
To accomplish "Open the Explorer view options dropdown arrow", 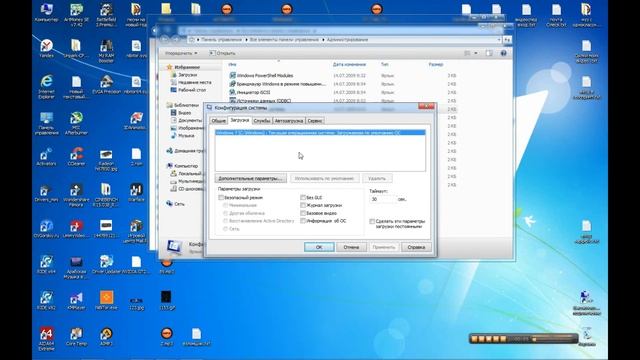I will tap(476, 53).
